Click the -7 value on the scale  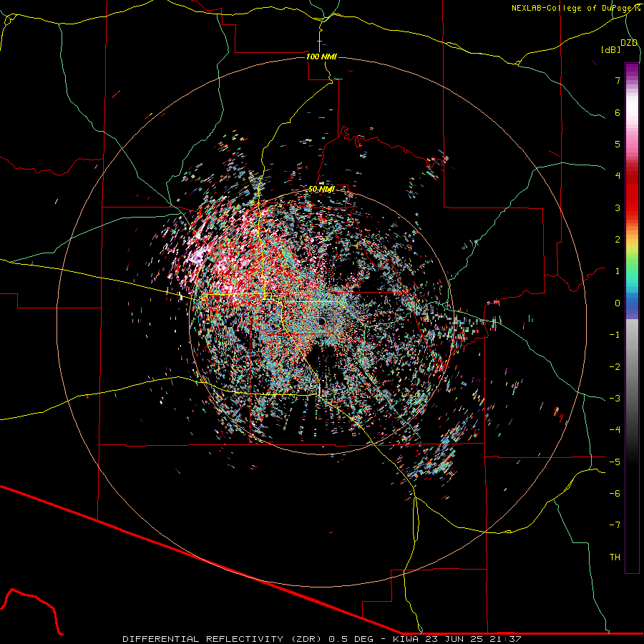tap(615, 525)
